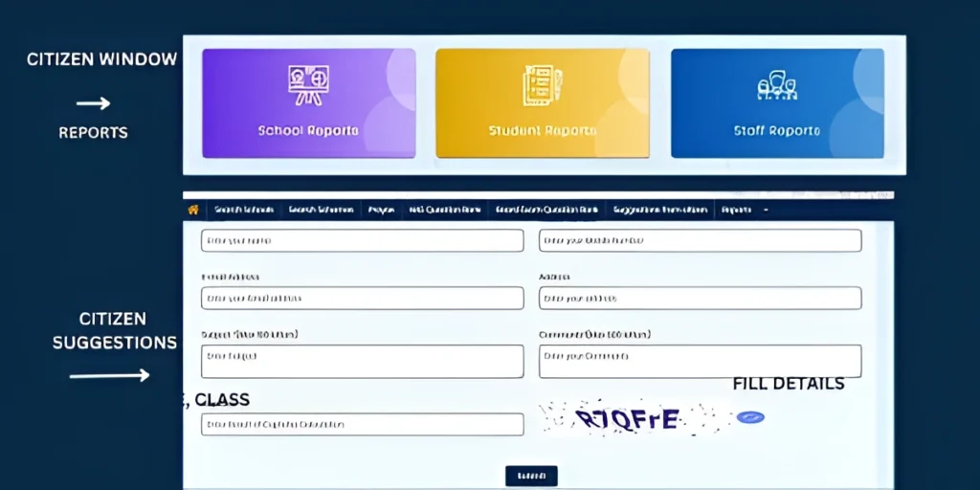Open the Staff Reports blue card

click(776, 103)
